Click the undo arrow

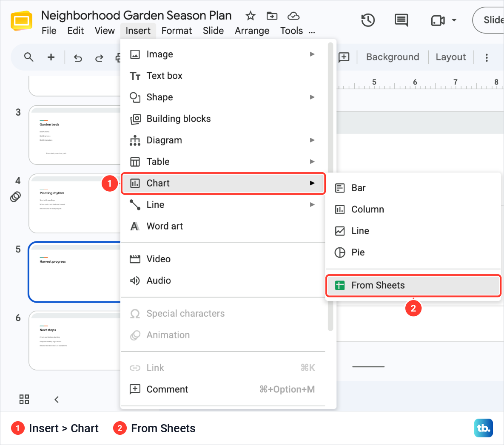click(78, 58)
